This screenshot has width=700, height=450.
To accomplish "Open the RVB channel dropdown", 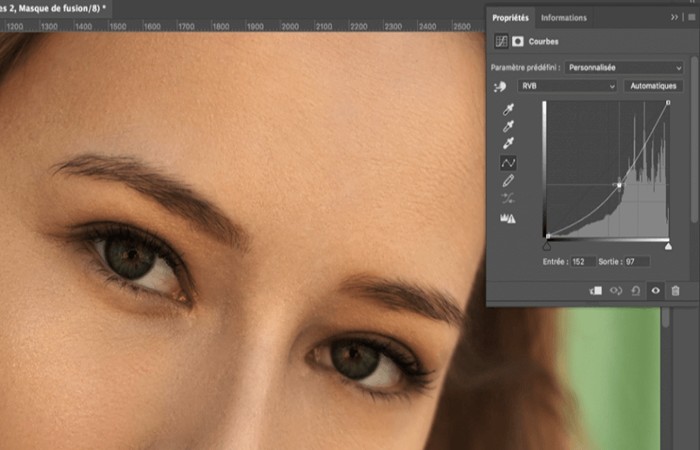I will 567,86.
